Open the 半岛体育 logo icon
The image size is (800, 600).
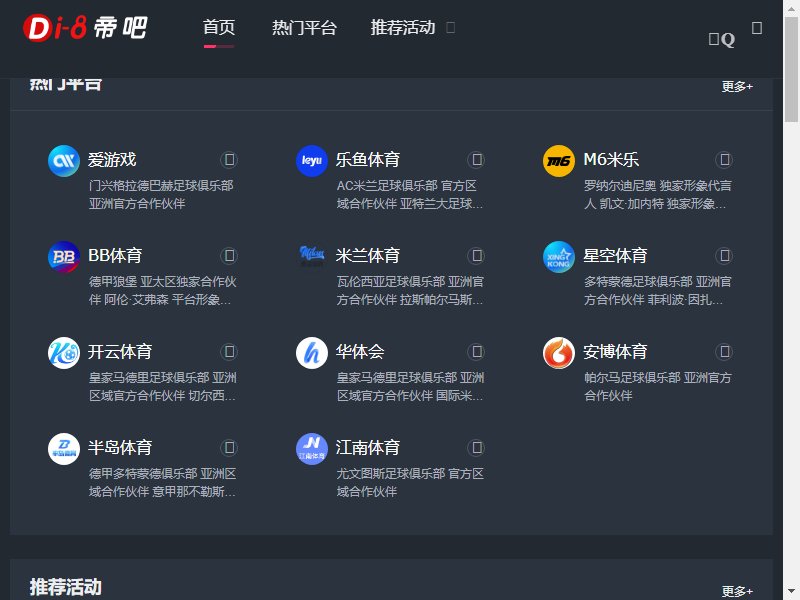tap(64, 448)
